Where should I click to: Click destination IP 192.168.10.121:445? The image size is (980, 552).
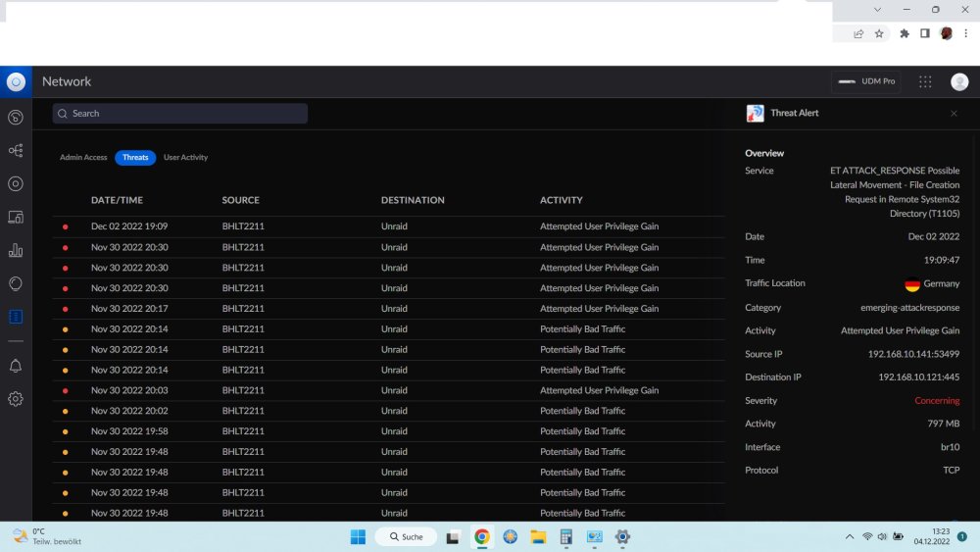tap(919, 376)
